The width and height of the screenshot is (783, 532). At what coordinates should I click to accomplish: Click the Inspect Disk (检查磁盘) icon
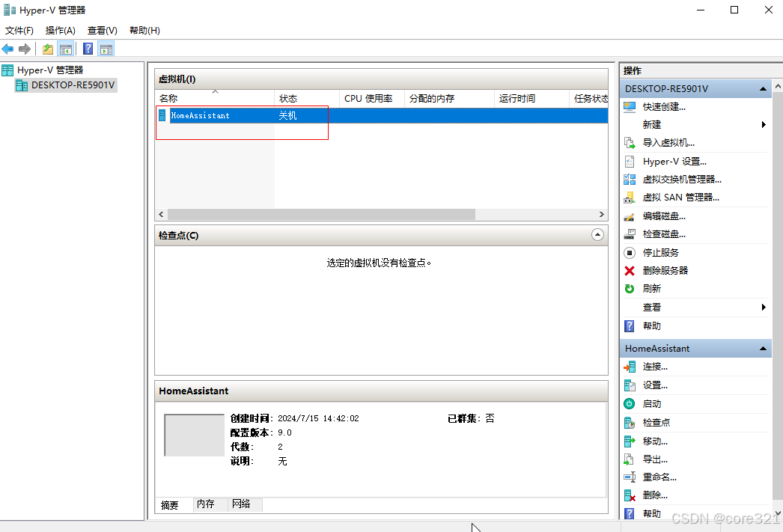[630, 234]
